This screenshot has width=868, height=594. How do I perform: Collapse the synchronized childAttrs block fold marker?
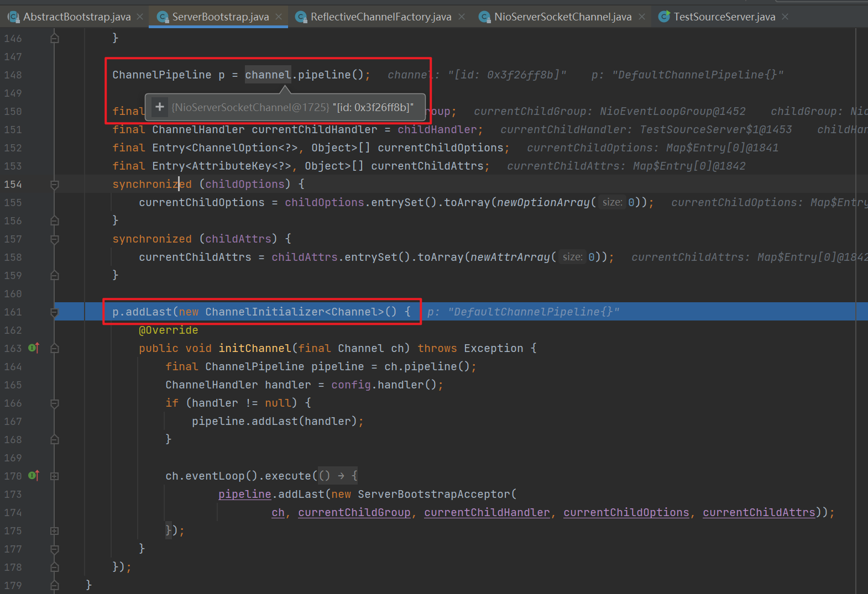[55, 239]
